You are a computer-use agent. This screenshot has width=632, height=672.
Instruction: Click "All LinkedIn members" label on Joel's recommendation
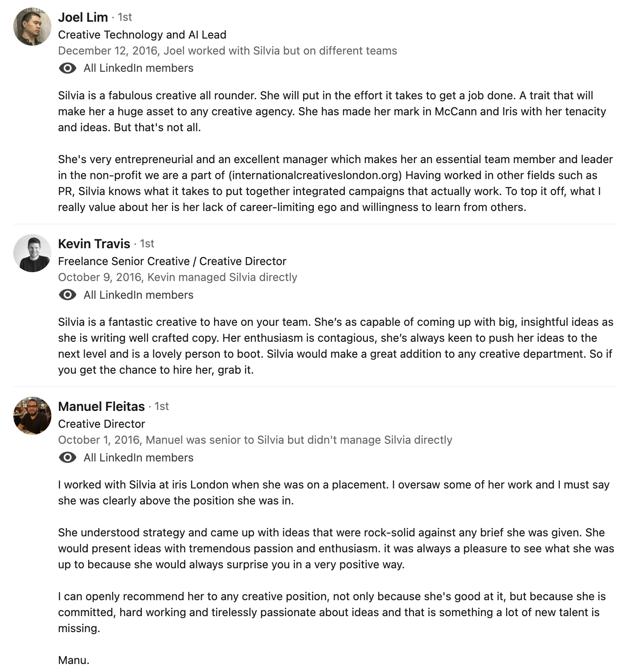click(138, 68)
